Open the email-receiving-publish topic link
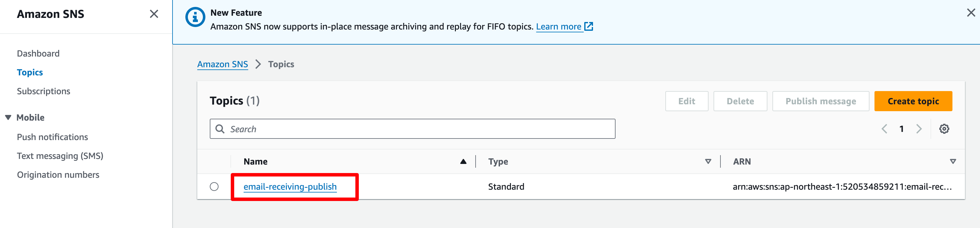The image size is (980, 228). (x=290, y=187)
